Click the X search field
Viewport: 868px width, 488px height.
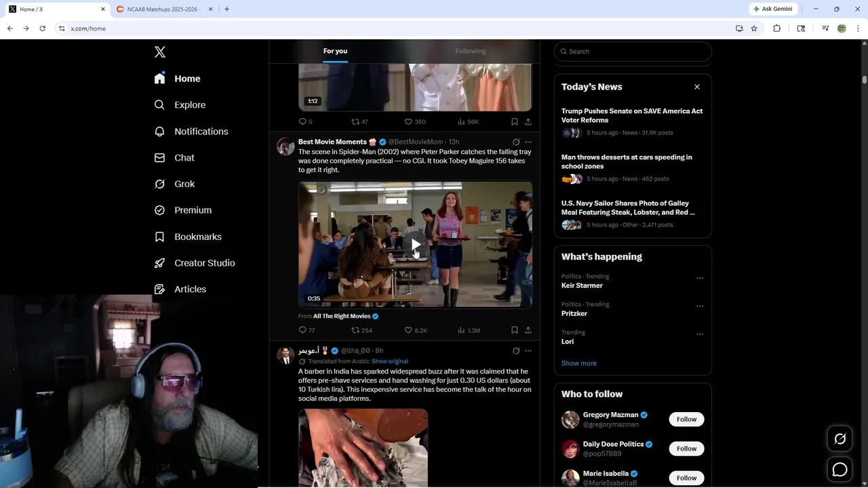point(633,52)
